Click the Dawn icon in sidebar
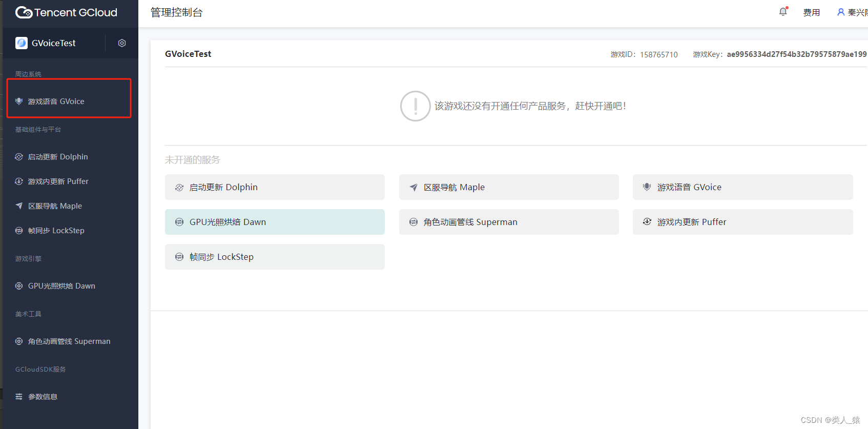 point(19,286)
